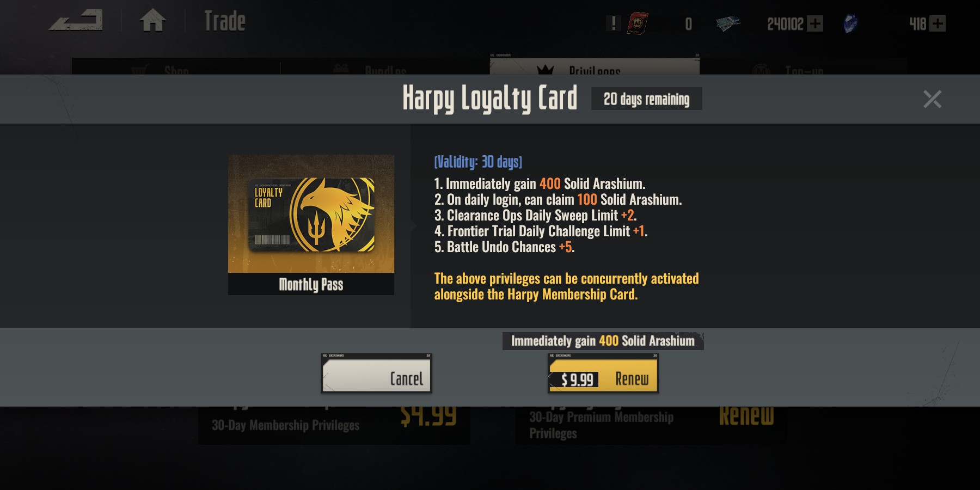
Task: Select the $4.99 membership price behind dialog
Action: click(x=428, y=416)
